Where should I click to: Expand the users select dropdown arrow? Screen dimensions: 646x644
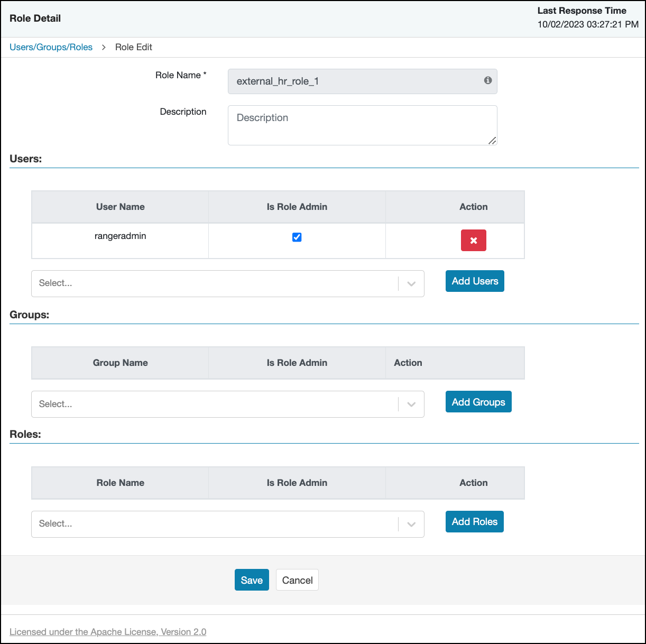411,284
